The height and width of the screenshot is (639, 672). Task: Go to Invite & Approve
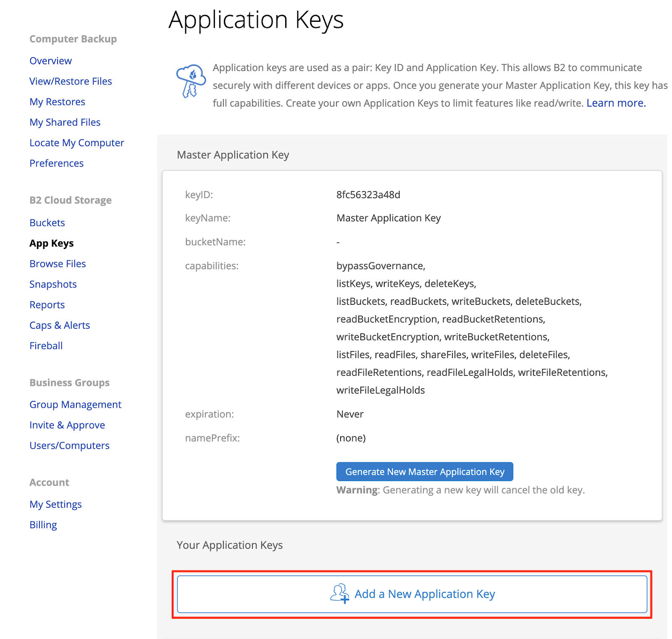click(67, 425)
